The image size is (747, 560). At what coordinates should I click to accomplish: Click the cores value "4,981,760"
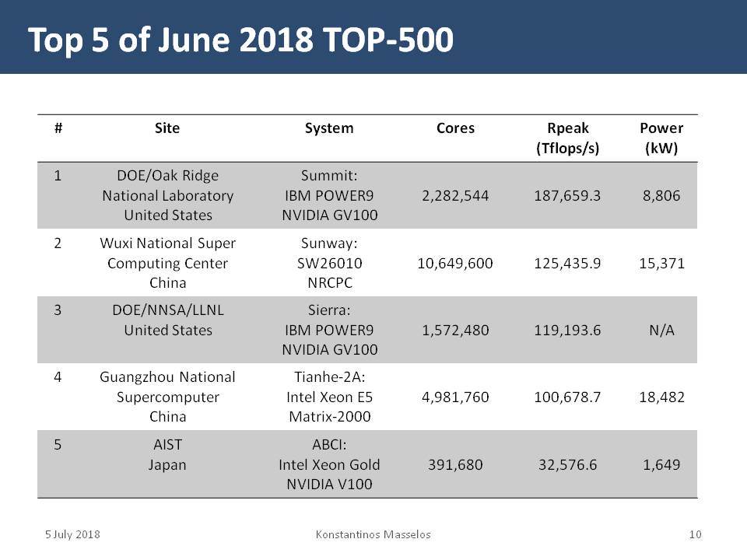click(455, 397)
